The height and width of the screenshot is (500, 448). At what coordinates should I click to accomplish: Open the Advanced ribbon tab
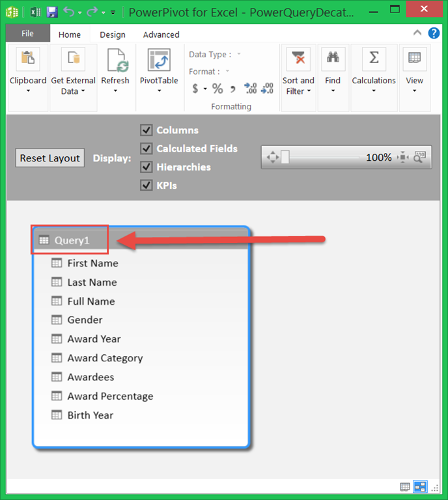[x=161, y=35]
